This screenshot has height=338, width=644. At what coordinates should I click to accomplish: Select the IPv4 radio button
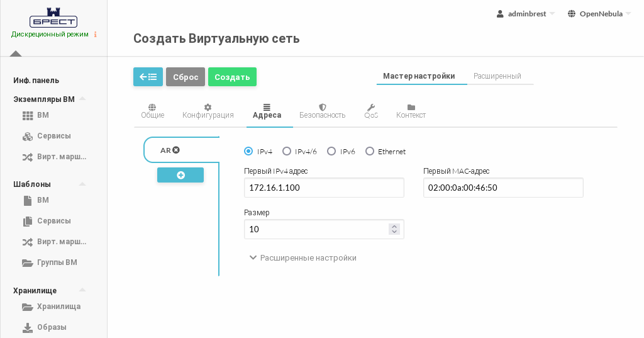tap(248, 152)
